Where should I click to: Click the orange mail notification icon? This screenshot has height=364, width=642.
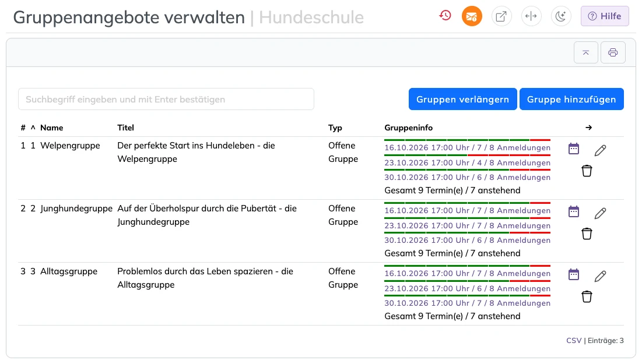472,16
